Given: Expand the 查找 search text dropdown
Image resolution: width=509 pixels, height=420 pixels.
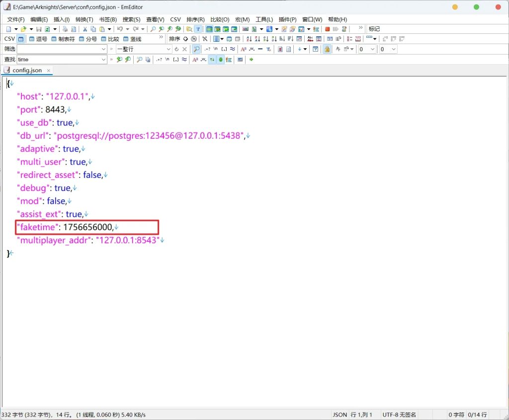Looking at the screenshot, I should point(104,60).
